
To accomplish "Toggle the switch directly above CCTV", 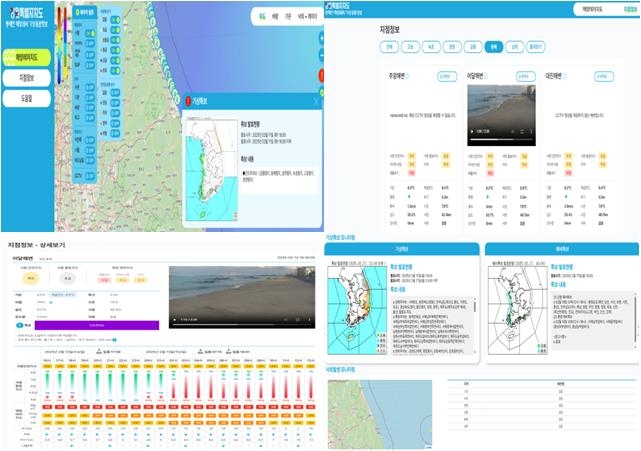I will coord(90,161).
